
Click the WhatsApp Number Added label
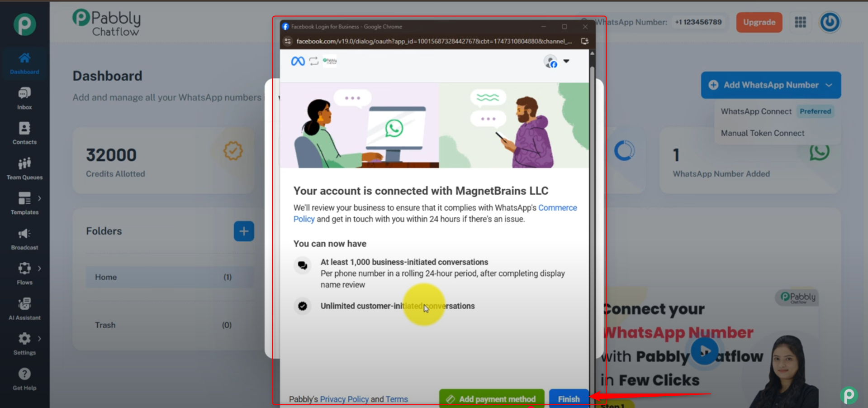[x=721, y=174]
